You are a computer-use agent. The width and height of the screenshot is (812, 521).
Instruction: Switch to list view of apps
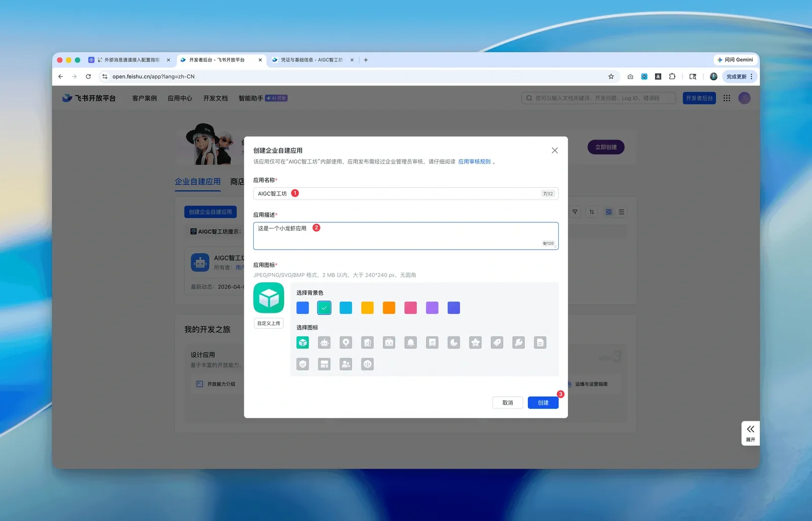(x=622, y=212)
